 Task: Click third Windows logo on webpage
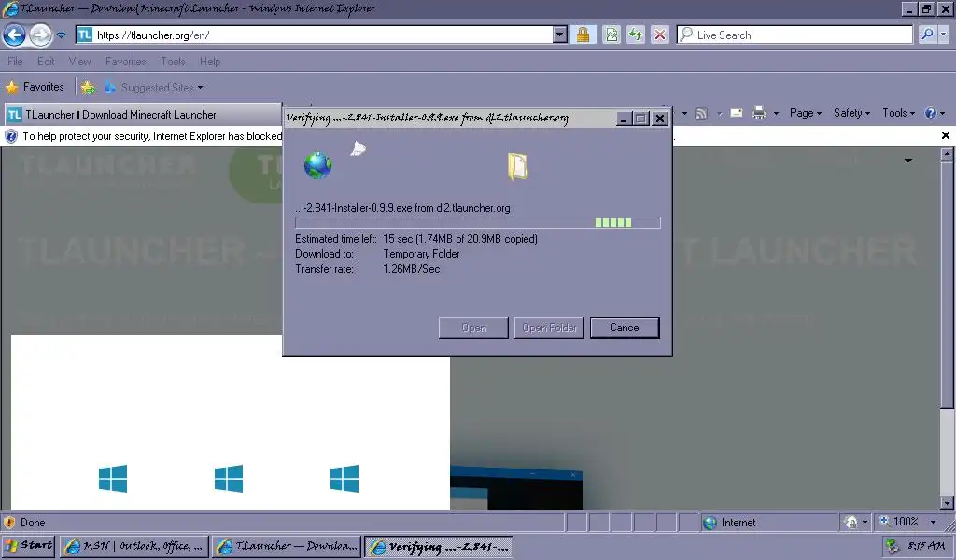pyautogui.click(x=344, y=479)
